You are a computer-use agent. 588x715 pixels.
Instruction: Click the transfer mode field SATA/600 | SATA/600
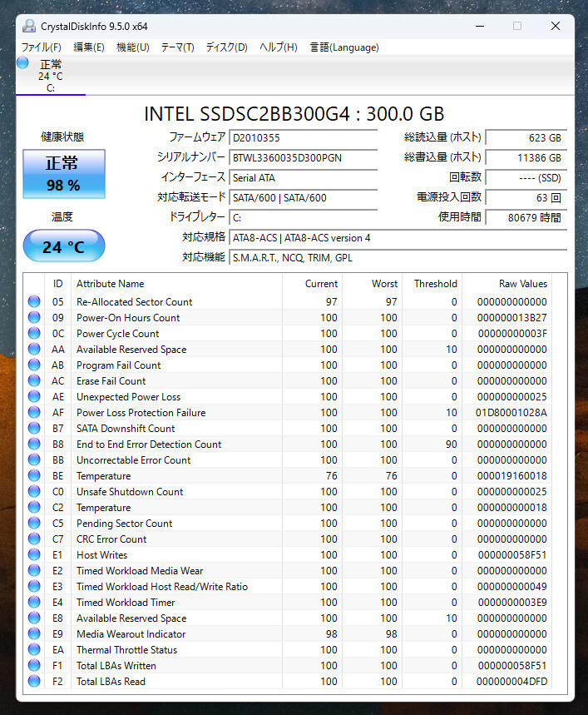pos(304,198)
